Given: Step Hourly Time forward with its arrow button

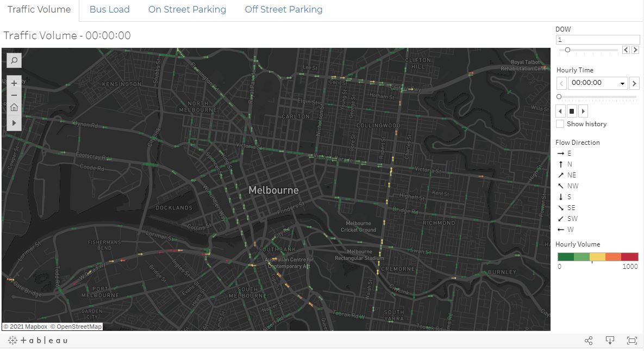Looking at the screenshot, I should click(x=634, y=83).
